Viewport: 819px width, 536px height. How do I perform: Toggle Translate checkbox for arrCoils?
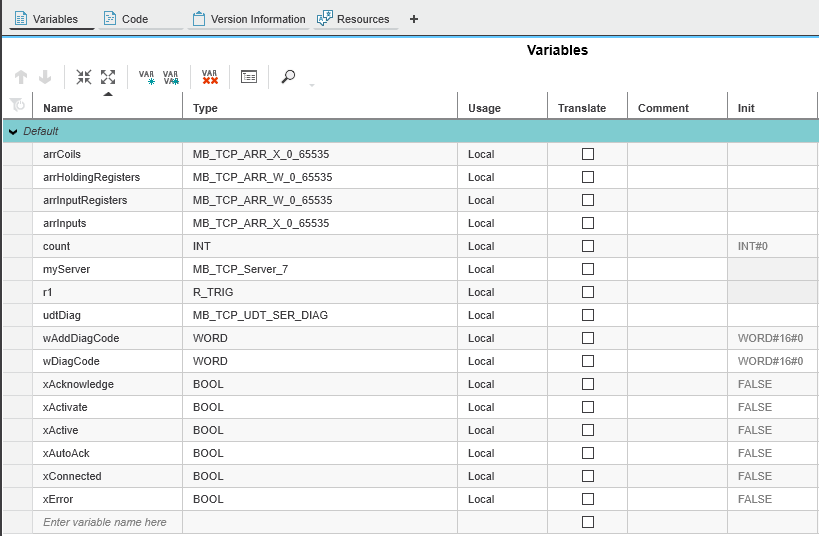[x=588, y=154]
